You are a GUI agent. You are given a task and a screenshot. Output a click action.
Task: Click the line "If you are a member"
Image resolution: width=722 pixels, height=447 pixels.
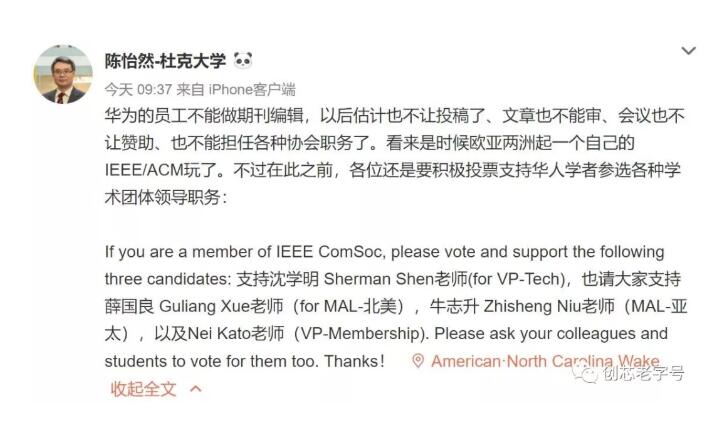point(384,252)
